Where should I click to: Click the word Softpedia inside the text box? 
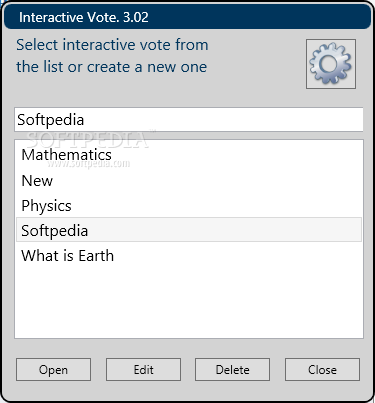tap(51, 120)
